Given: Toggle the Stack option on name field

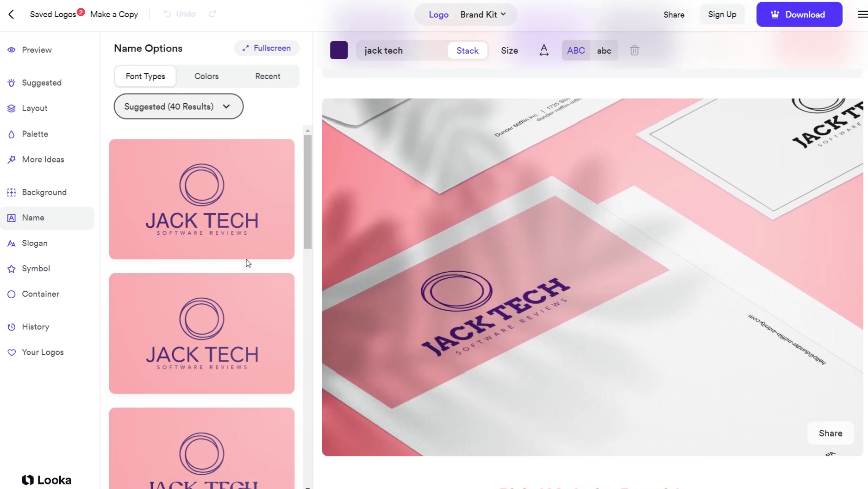Looking at the screenshot, I should click(x=467, y=50).
